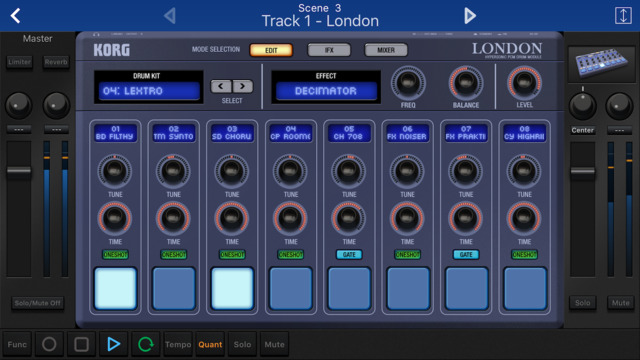The image size is (640, 360).
Task: Click the Quant button
Action: click(x=210, y=344)
